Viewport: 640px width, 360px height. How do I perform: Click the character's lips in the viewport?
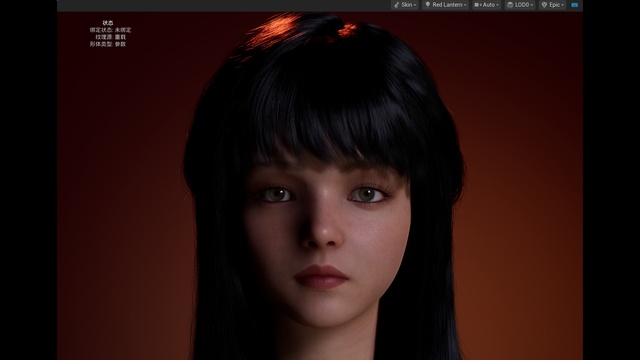click(320, 276)
